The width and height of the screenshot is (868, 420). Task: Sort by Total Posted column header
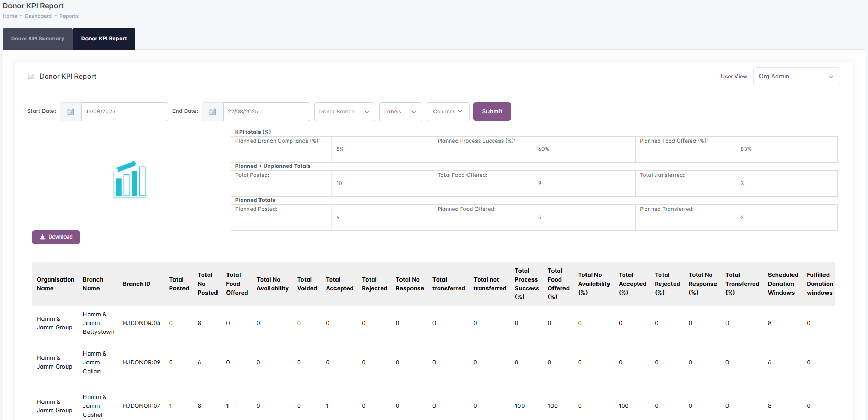point(179,284)
